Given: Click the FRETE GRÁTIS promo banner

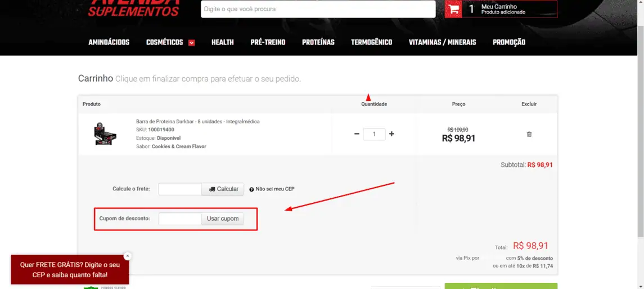Looking at the screenshot, I should pyautogui.click(x=70, y=270).
